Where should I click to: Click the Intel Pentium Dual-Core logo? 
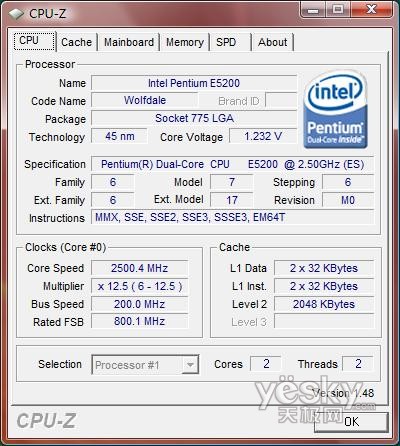pyautogui.click(x=336, y=110)
